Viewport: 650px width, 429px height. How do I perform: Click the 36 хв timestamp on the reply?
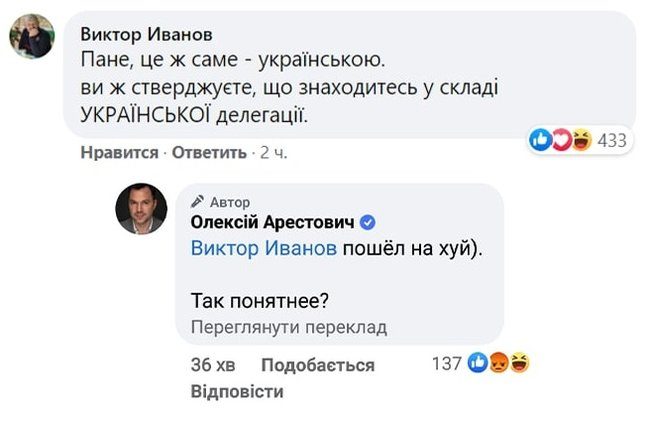[212, 365]
